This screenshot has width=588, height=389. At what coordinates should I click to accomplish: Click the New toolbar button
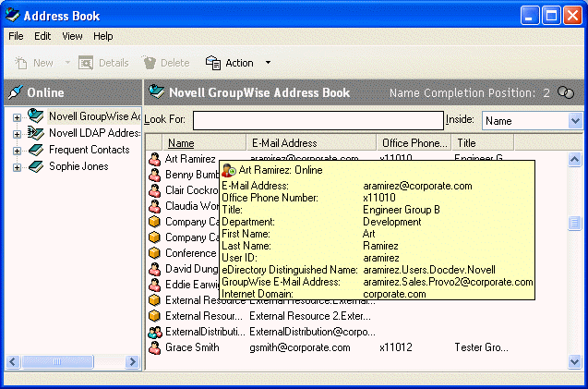click(34, 63)
